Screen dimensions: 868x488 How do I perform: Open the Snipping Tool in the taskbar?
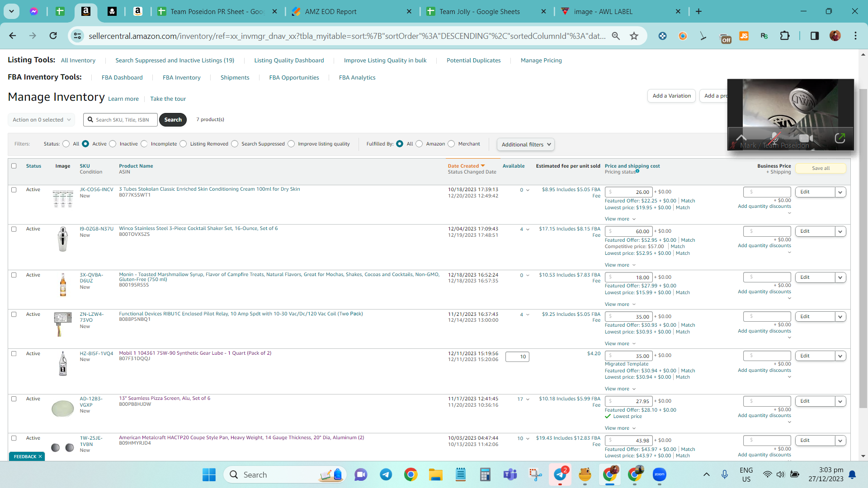click(535, 474)
